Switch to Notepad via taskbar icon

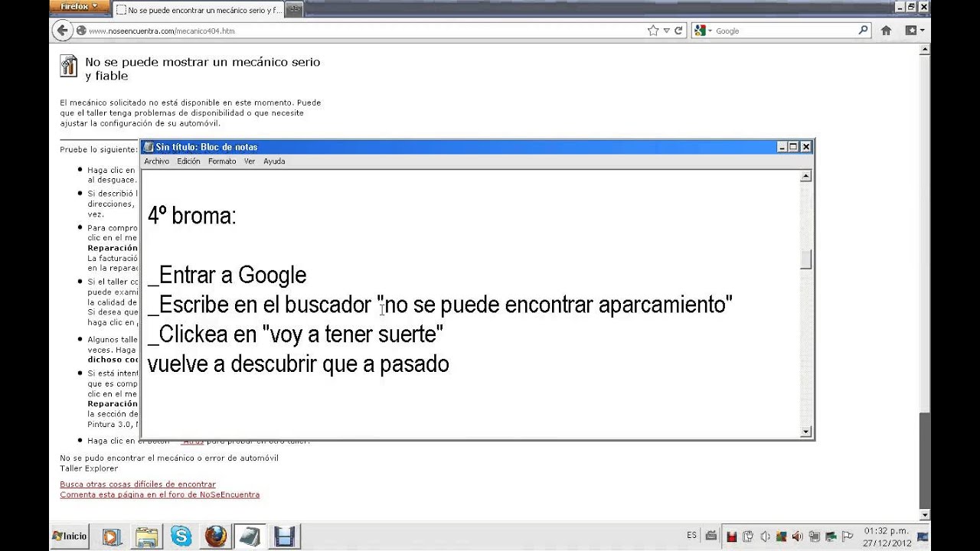[250, 536]
